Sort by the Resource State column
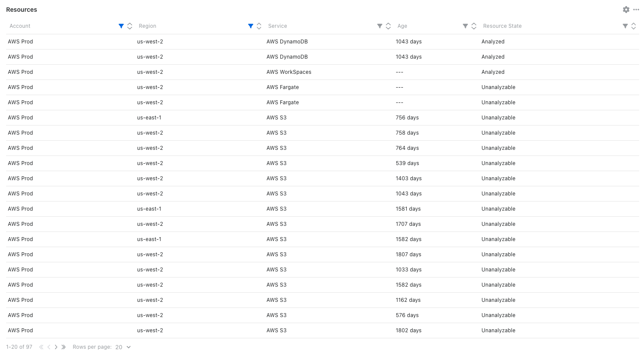 [634, 26]
